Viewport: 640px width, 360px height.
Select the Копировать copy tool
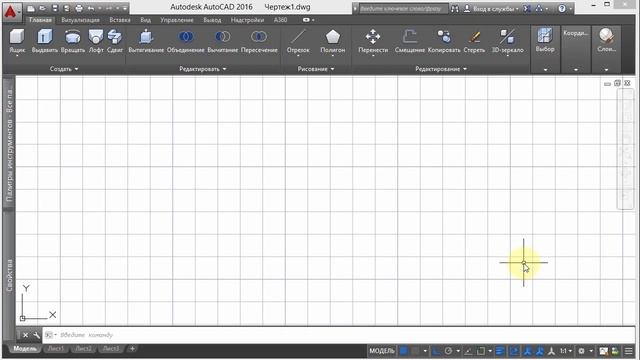click(444, 41)
